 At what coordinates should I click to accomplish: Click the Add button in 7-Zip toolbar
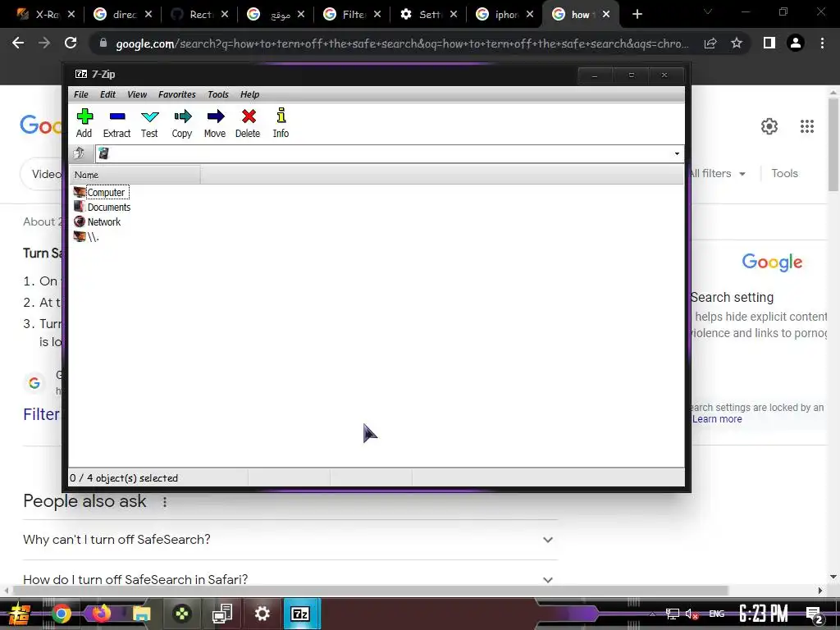(x=84, y=123)
